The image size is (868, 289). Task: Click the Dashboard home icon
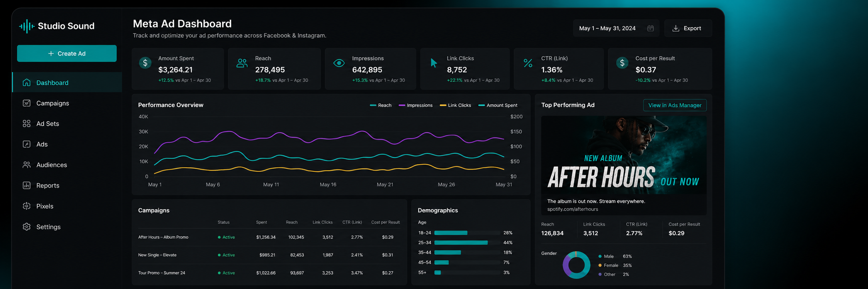[x=26, y=82]
